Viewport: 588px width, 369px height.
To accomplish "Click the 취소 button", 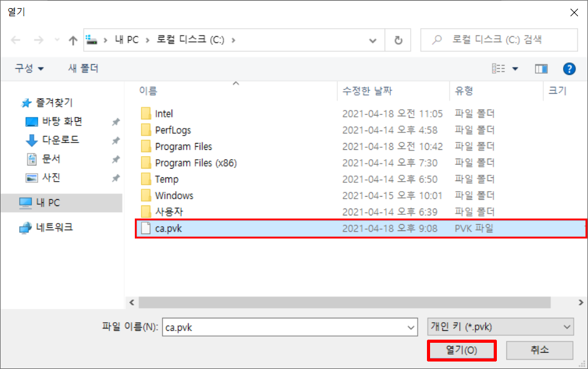I will pos(539,350).
